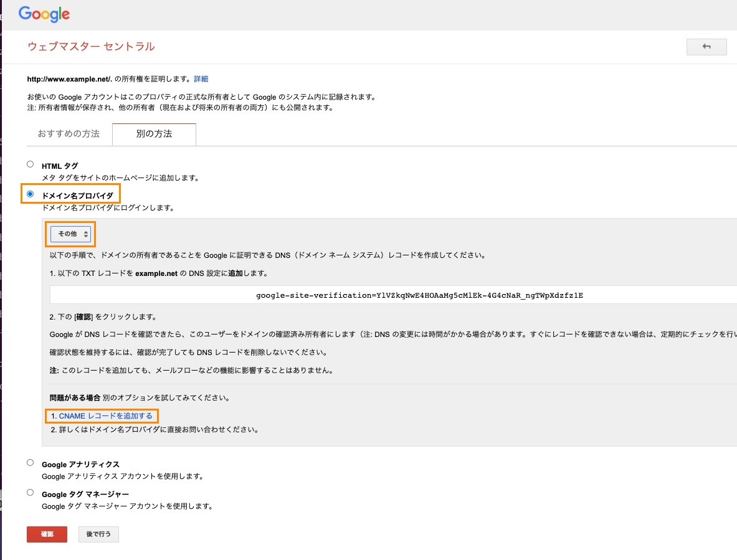The image size is (737, 560).
Task: Open the 詳細 details link
Action: click(201, 79)
